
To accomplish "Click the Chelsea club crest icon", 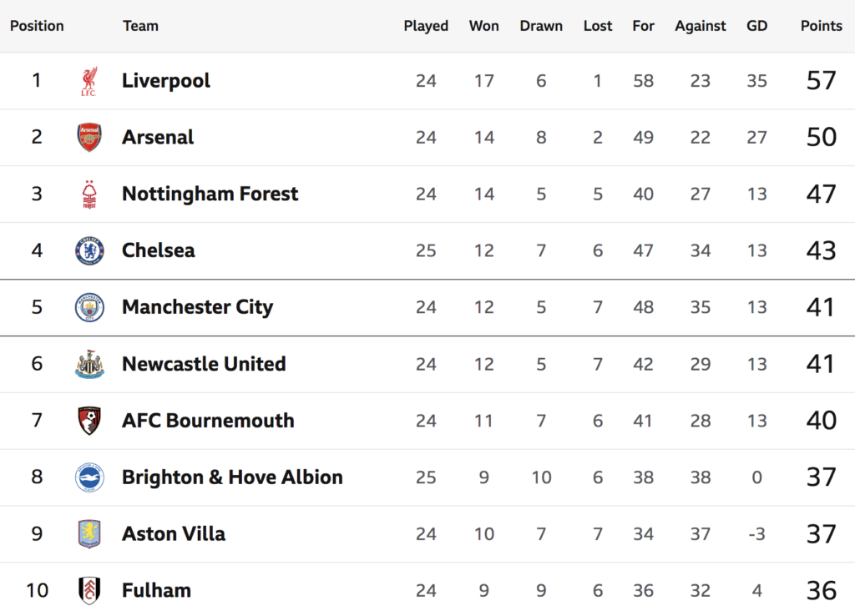I will click(89, 250).
